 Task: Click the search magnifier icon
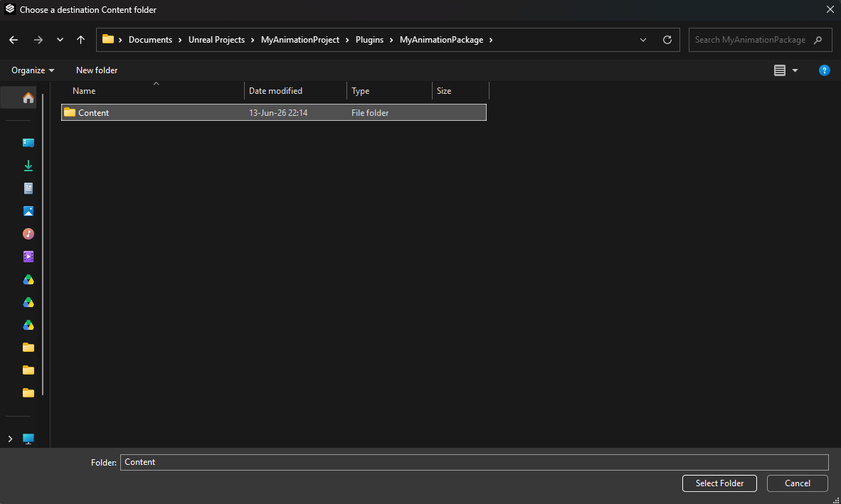[x=818, y=40]
